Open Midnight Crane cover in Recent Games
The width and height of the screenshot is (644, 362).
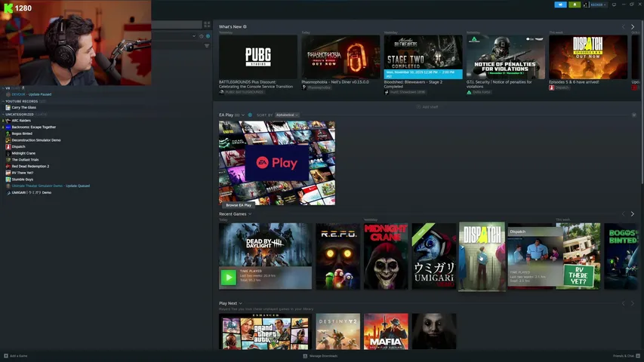[x=386, y=256]
